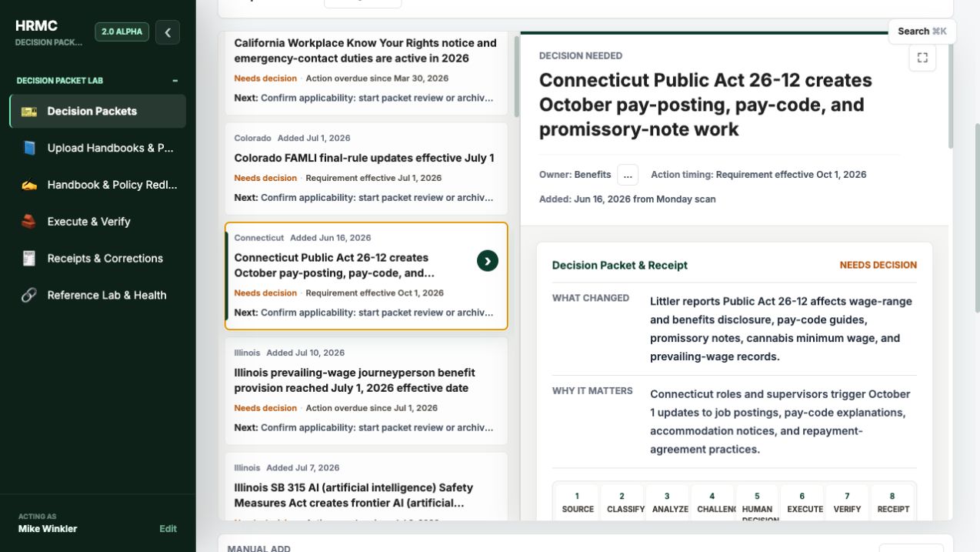This screenshot has width=980, height=552.
Task: Open the California Workplace Know Your Rights packet
Action: pyautogui.click(x=366, y=74)
